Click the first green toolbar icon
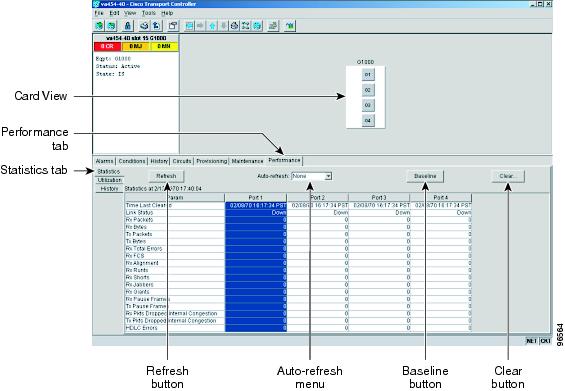Image resolution: width=565 pixels, height=391 pixels. (x=99, y=26)
